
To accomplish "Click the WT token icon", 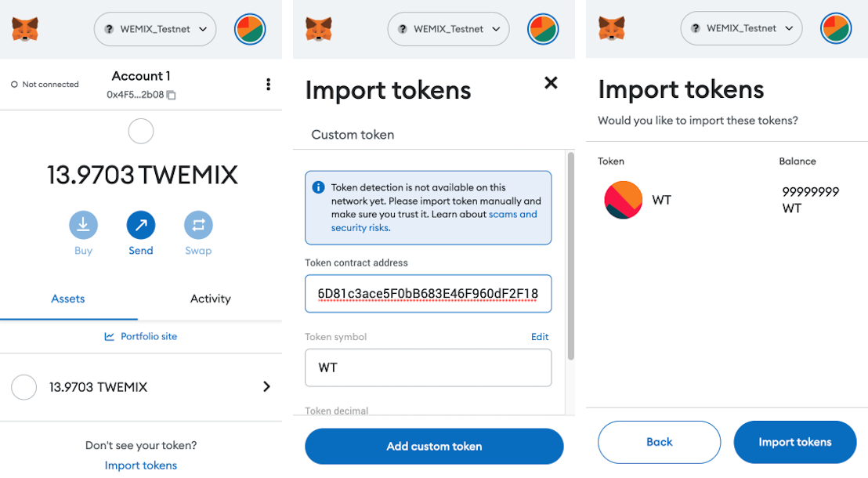I will tap(624, 200).
